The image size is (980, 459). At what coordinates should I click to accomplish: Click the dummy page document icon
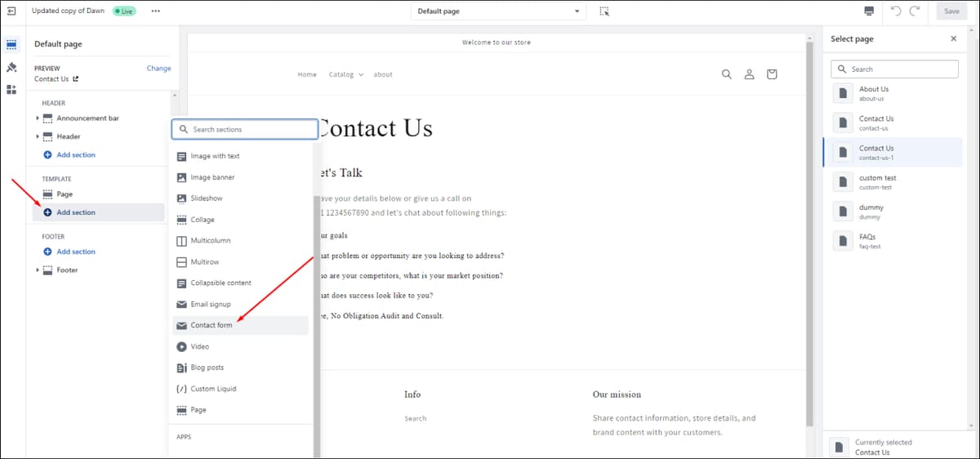(x=842, y=212)
